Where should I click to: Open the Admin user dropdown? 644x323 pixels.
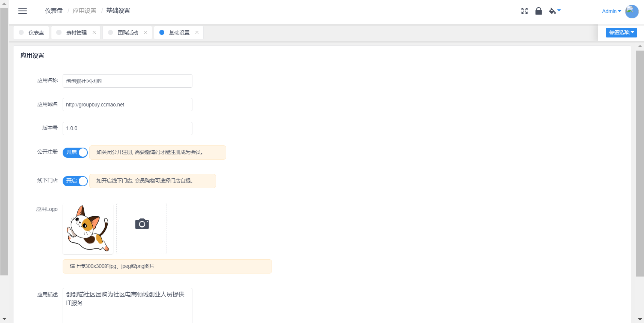[x=611, y=11]
